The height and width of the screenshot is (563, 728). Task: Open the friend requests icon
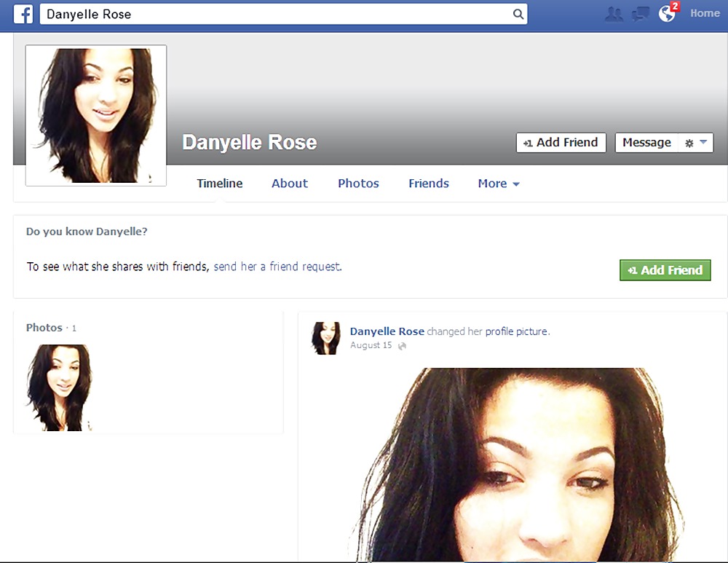click(x=614, y=14)
